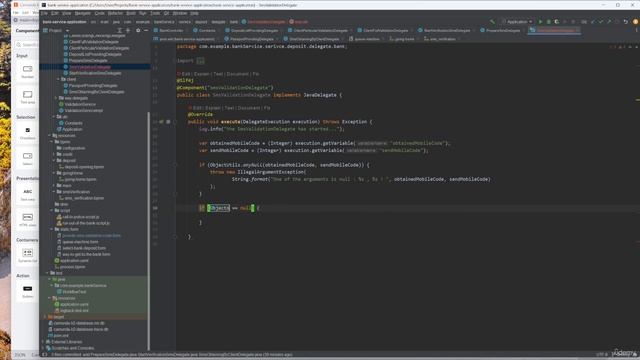The width and height of the screenshot is (640, 360).
Task: Click the Checkbox component in form palette
Action: [x=27, y=133]
